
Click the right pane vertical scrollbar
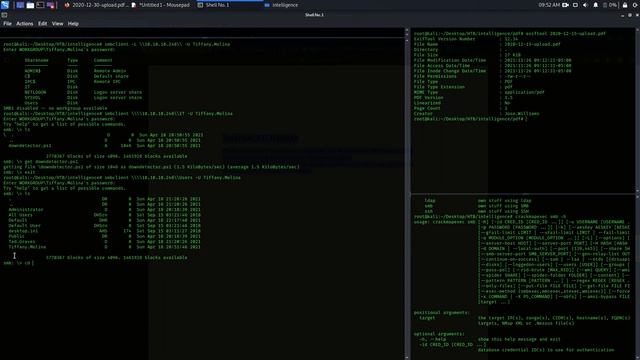click(x=638, y=110)
